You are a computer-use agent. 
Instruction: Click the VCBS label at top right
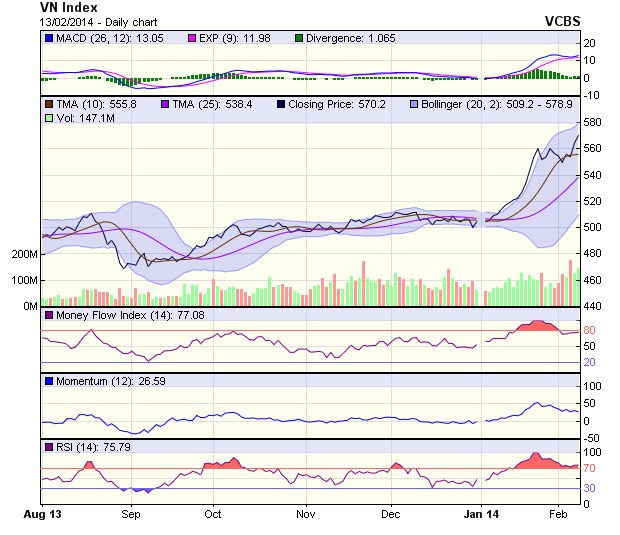pos(562,22)
